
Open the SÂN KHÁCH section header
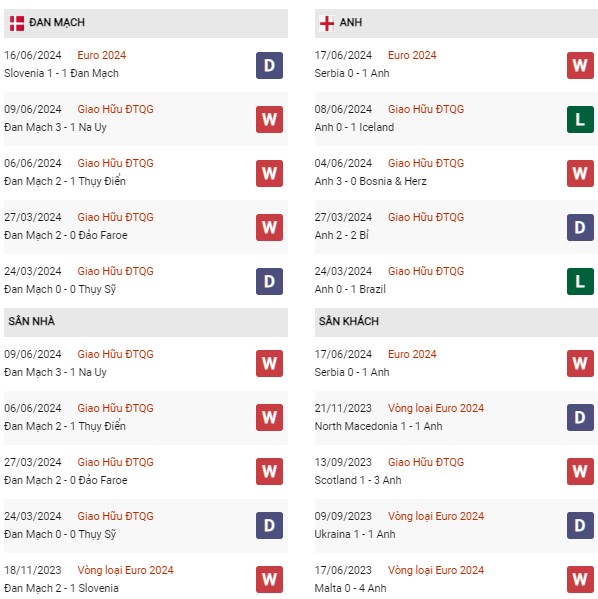pos(456,322)
